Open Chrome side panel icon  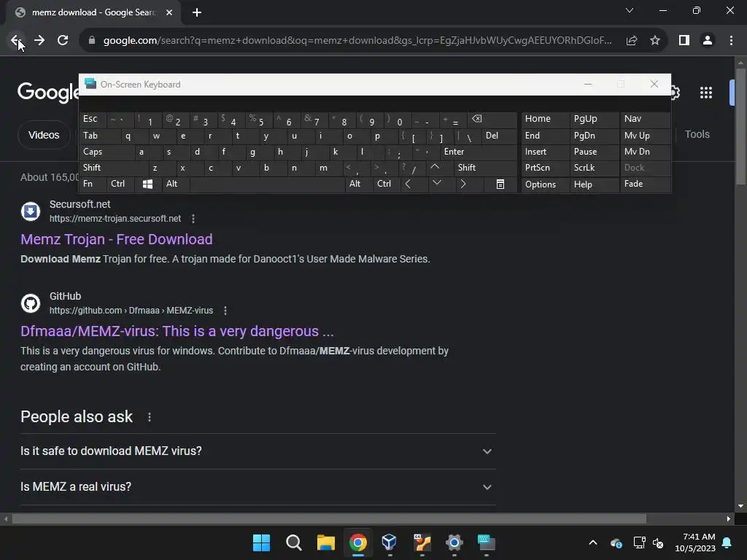(684, 41)
